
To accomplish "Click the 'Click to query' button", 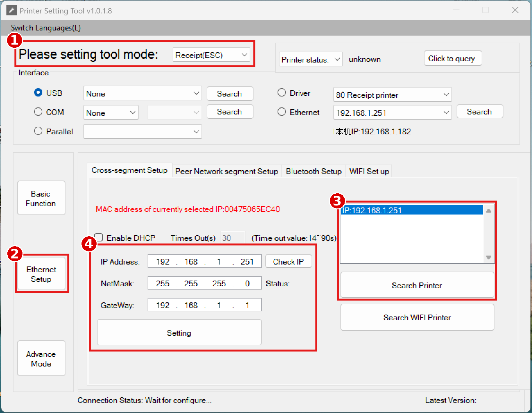I will pos(452,58).
